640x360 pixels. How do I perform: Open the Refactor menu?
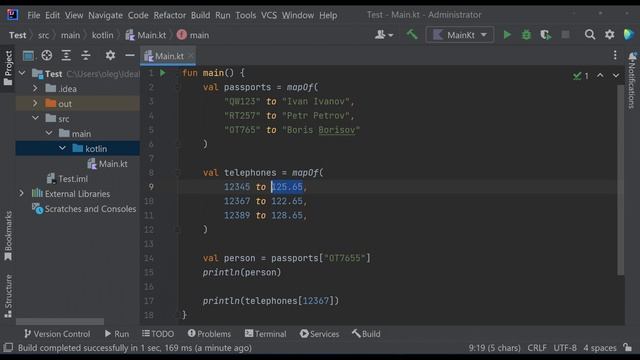point(169,16)
